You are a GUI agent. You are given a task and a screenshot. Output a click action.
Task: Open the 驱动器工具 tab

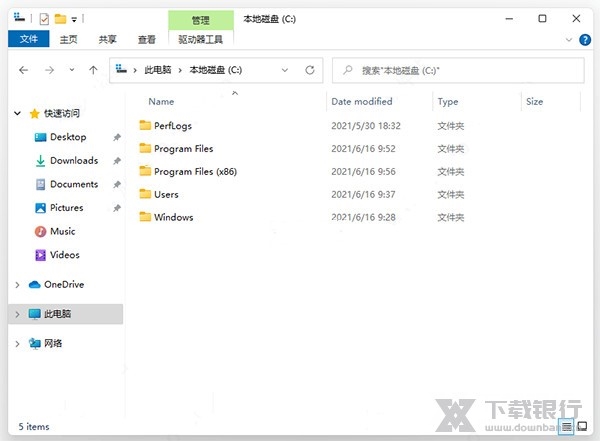(201, 39)
